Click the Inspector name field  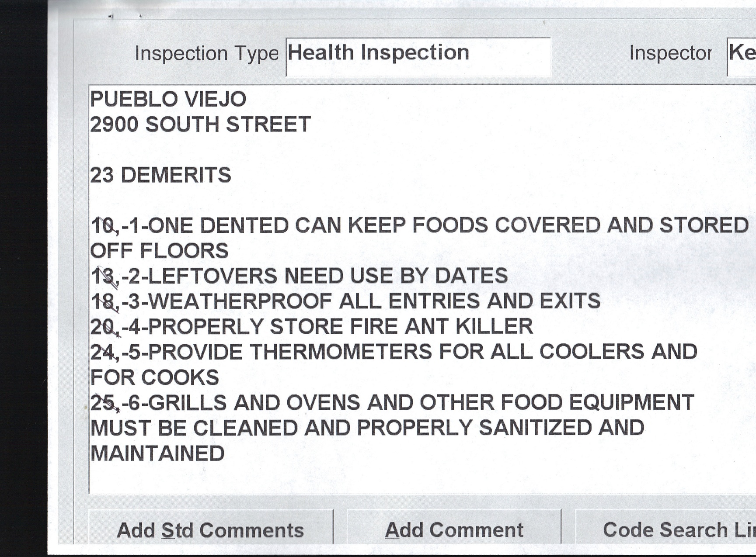pyautogui.click(x=742, y=56)
